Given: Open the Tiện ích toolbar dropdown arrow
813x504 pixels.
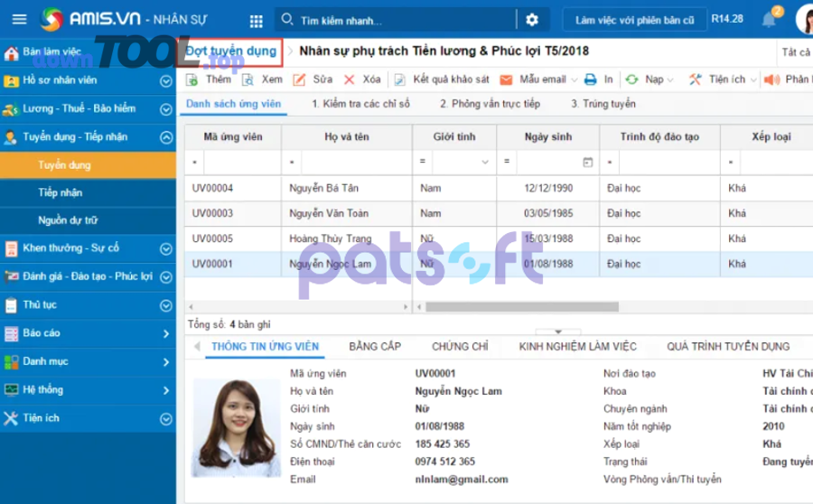Looking at the screenshot, I should (753, 79).
